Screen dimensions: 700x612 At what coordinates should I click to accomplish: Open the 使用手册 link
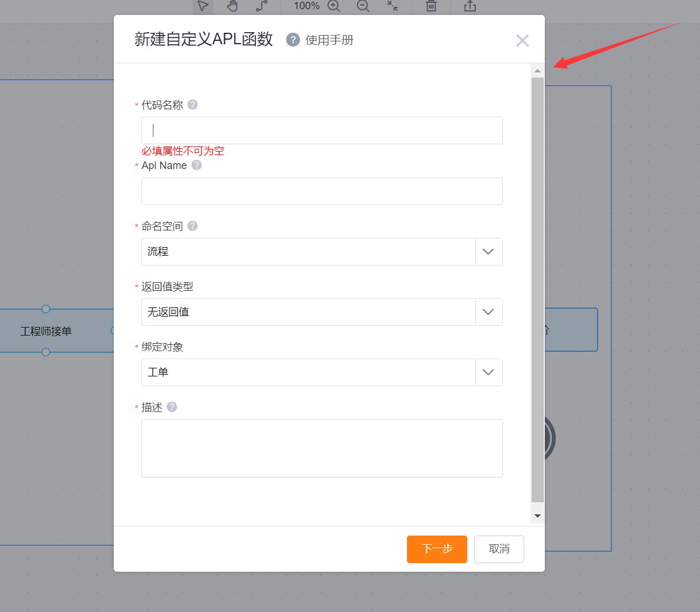tap(329, 40)
